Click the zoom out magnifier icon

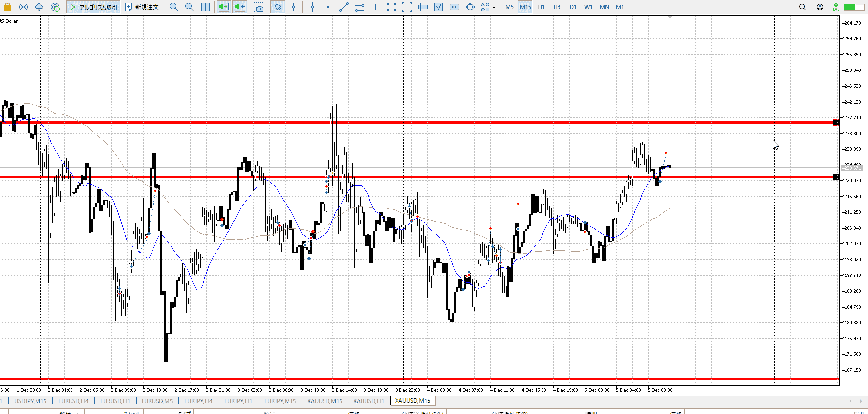tap(189, 7)
